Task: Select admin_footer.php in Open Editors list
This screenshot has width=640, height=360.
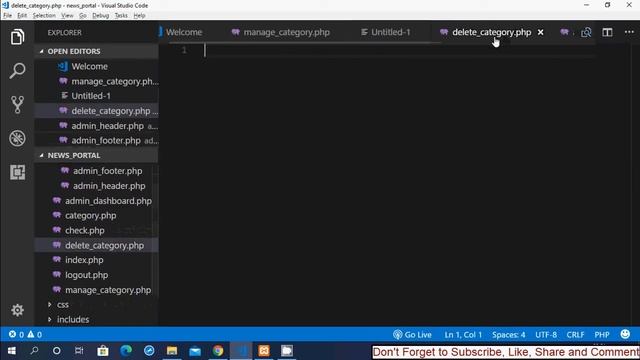Action: (x=106, y=141)
